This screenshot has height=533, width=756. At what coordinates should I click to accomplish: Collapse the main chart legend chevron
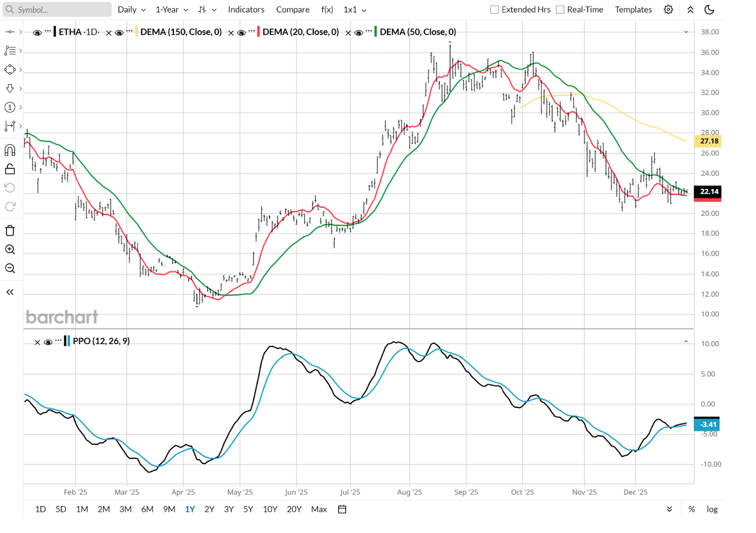click(x=686, y=32)
